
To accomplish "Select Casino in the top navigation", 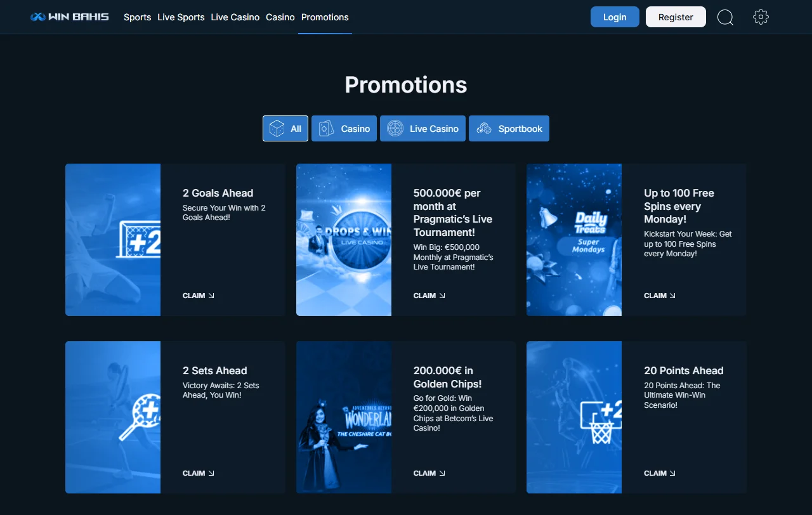I will click(x=280, y=17).
